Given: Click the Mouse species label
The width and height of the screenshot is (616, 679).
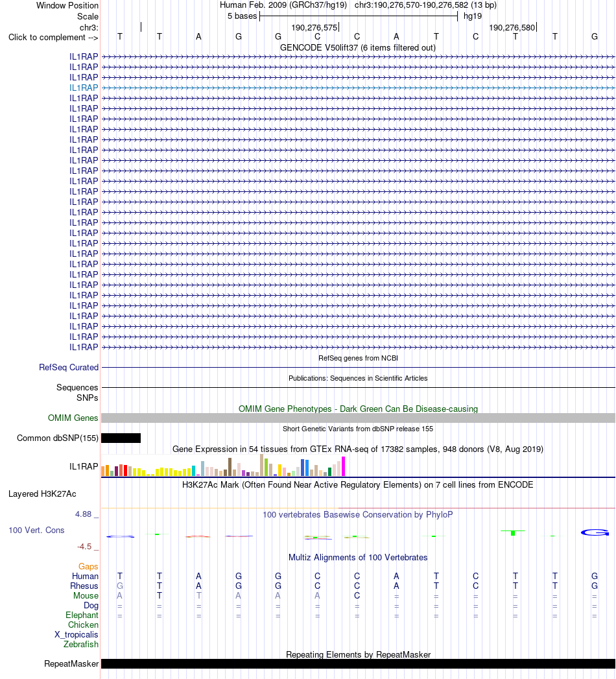Looking at the screenshot, I should 86,596.
